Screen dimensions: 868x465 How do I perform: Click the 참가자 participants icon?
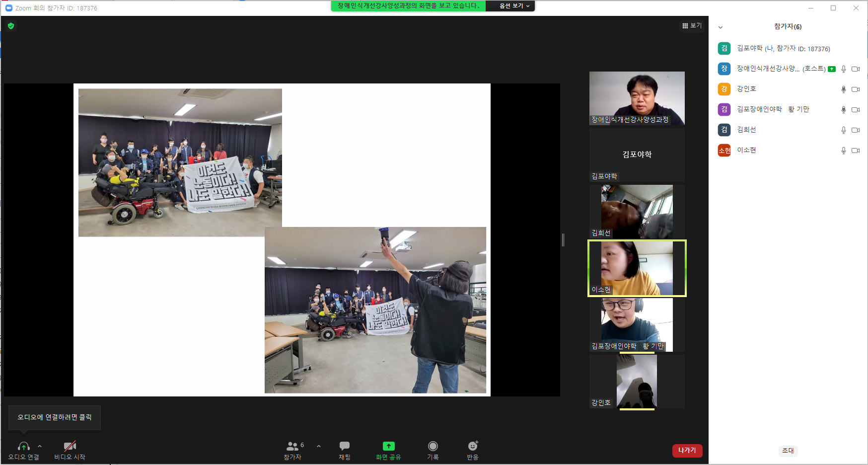pos(292,446)
